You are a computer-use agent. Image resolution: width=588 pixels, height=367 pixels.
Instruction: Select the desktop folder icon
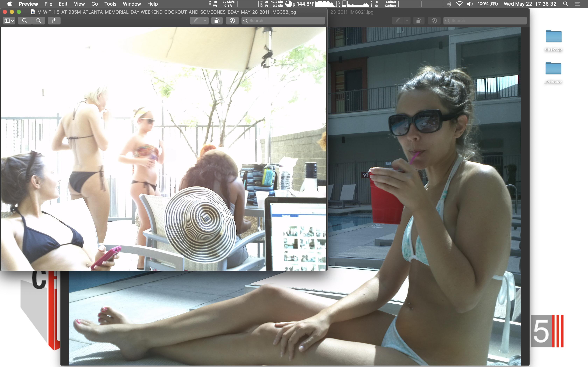tap(553, 36)
